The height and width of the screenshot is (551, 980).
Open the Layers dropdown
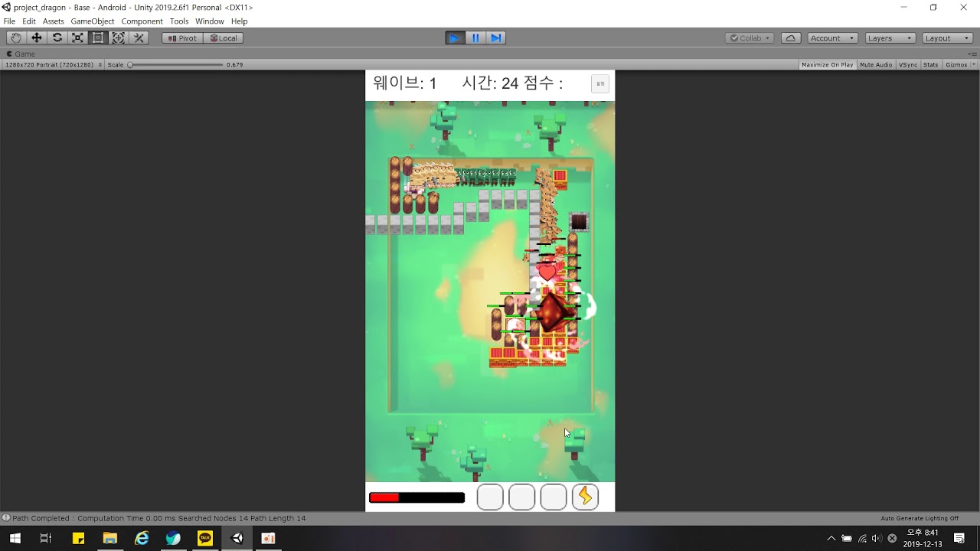pos(890,37)
